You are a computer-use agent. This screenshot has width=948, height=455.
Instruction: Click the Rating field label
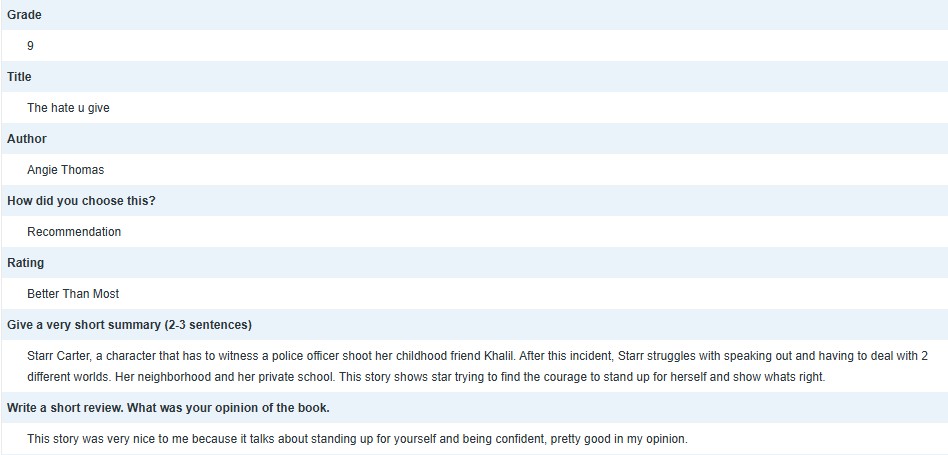pyautogui.click(x=26, y=263)
